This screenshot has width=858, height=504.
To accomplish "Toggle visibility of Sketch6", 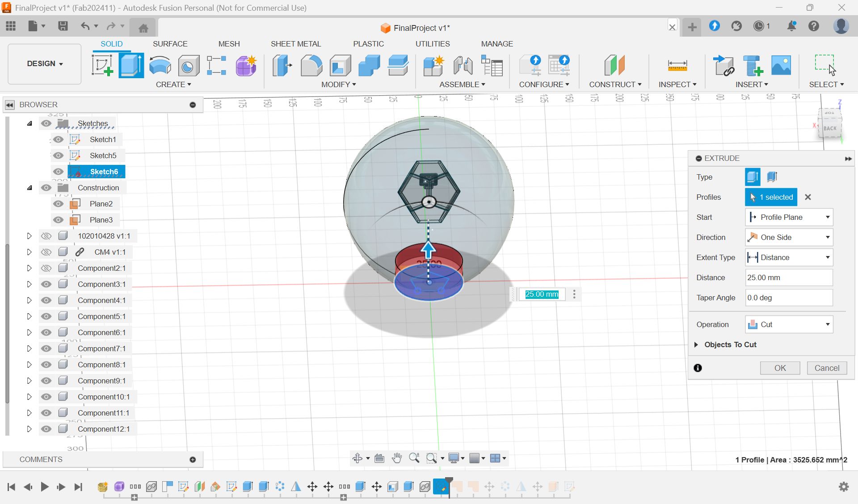I will click(x=58, y=172).
